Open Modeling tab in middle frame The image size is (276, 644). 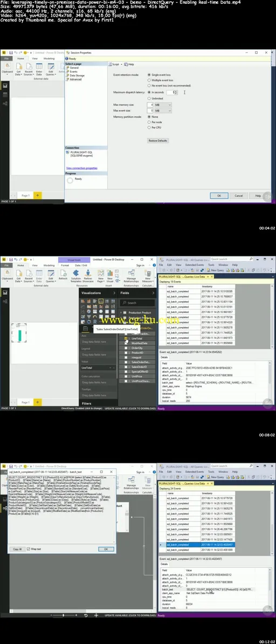click(49, 266)
